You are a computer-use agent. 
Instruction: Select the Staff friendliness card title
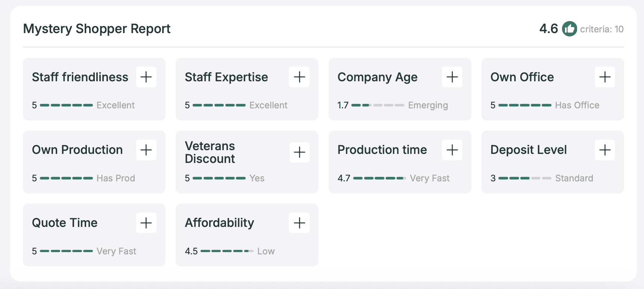point(80,77)
